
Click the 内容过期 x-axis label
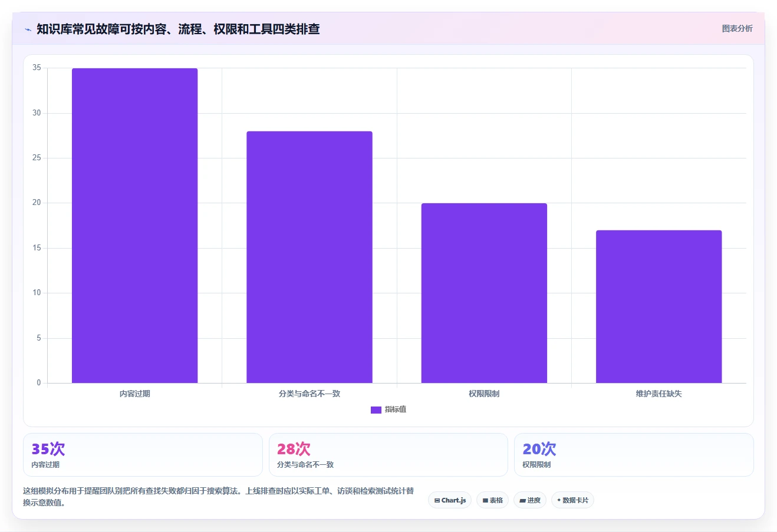pyautogui.click(x=134, y=394)
